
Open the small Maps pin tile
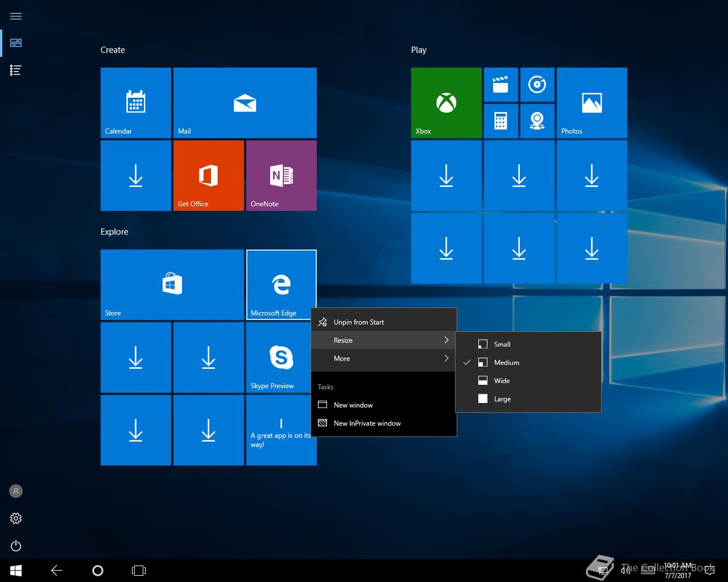click(537, 121)
